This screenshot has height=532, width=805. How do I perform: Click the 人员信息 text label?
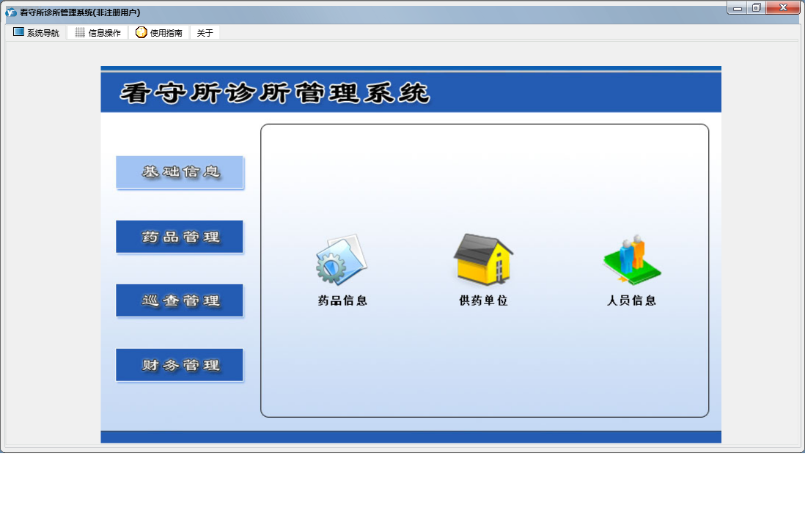click(631, 300)
